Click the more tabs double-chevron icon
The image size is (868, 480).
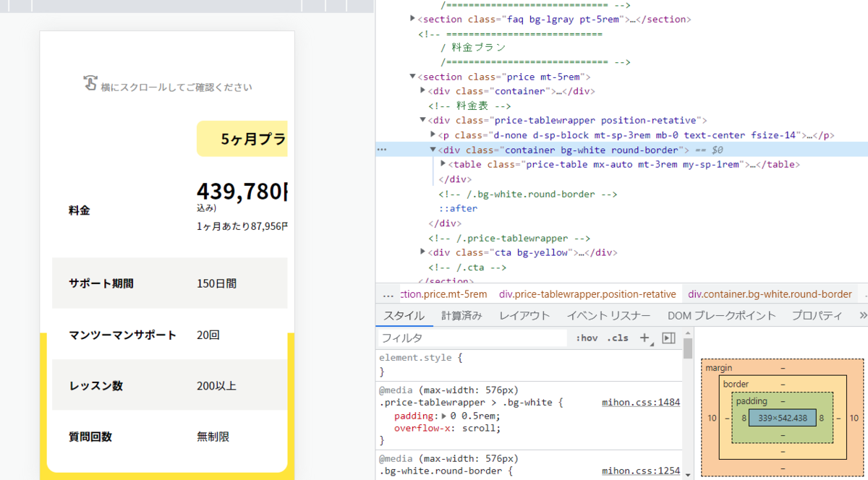(862, 315)
